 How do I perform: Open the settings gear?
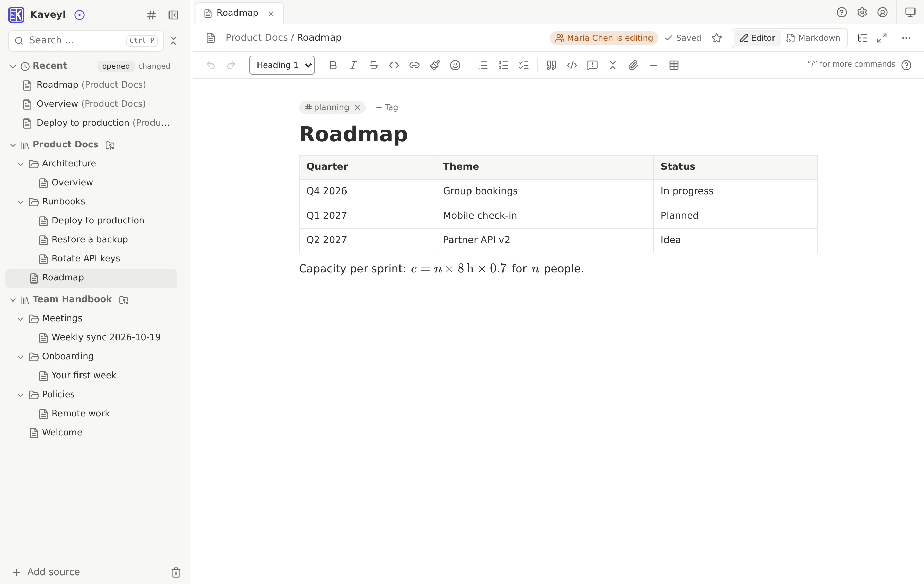tap(862, 13)
